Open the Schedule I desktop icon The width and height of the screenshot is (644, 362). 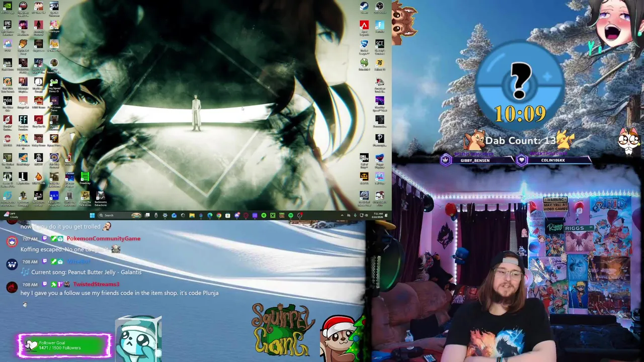364,64
